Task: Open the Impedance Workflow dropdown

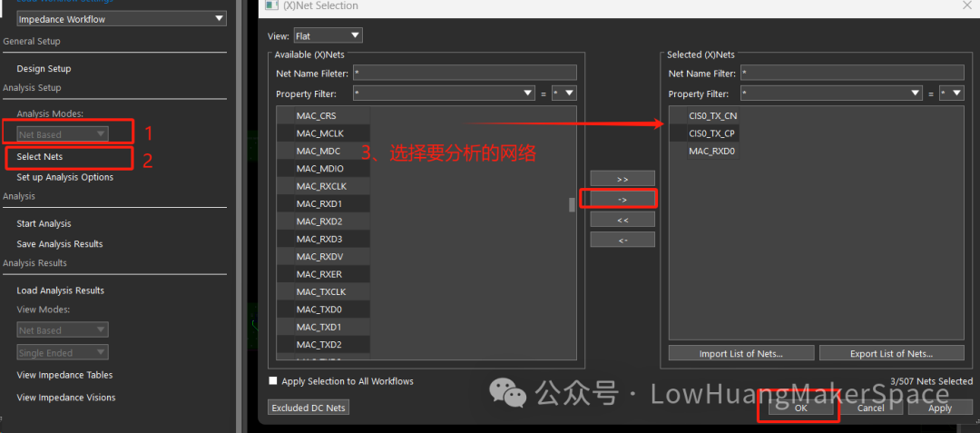Action: coord(121,19)
